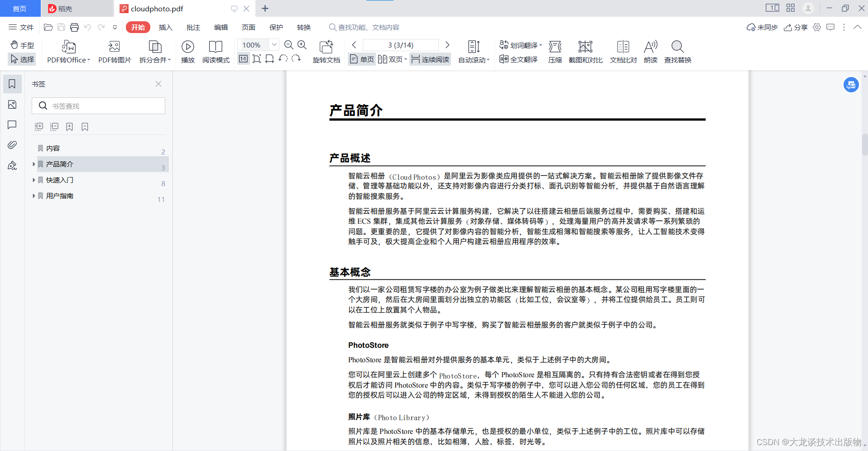The height and width of the screenshot is (451, 868).
Task: Go to the next page arrow
Action: tap(447, 45)
